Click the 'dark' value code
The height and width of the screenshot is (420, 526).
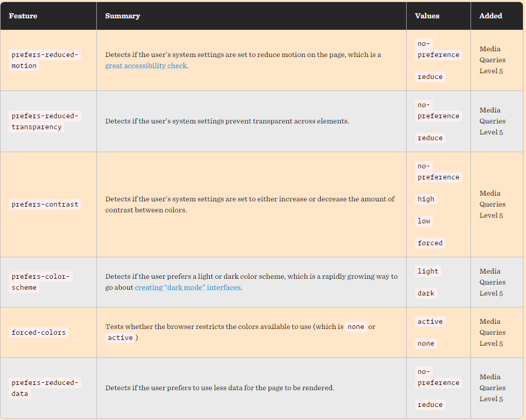point(426,293)
